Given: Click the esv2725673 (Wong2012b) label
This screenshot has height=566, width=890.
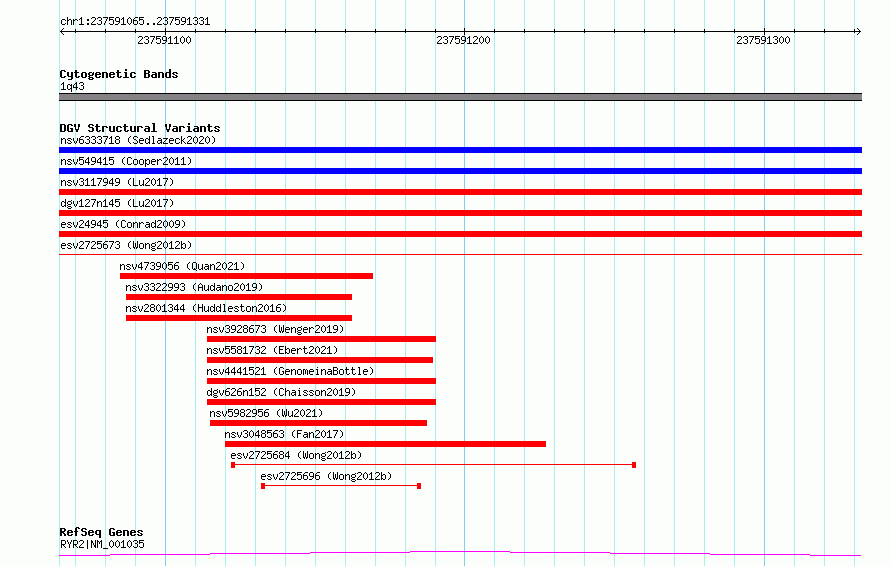Looking at the screenshot, I should click(126, 245).
